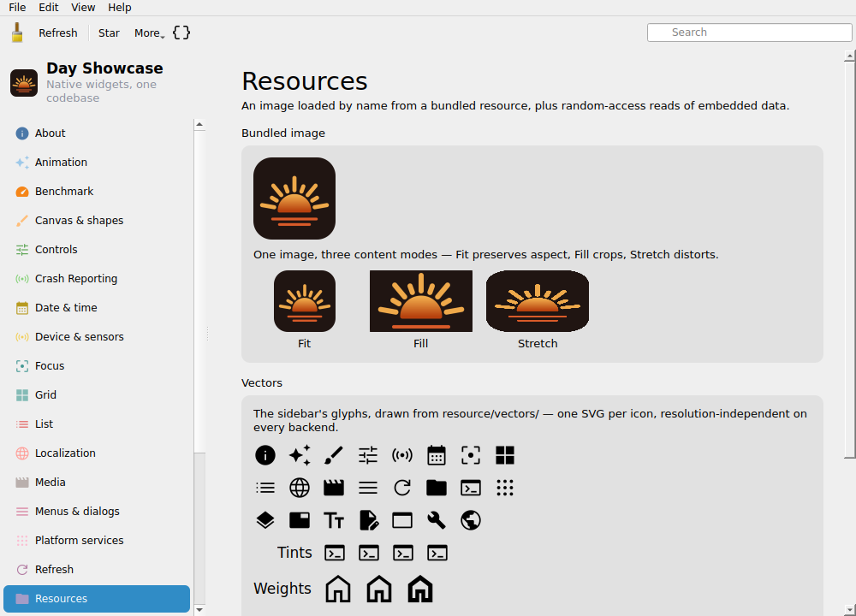Click the four-square grid glyph in Vectors
This screenshot has height=616, width=856.
point(505,455)
